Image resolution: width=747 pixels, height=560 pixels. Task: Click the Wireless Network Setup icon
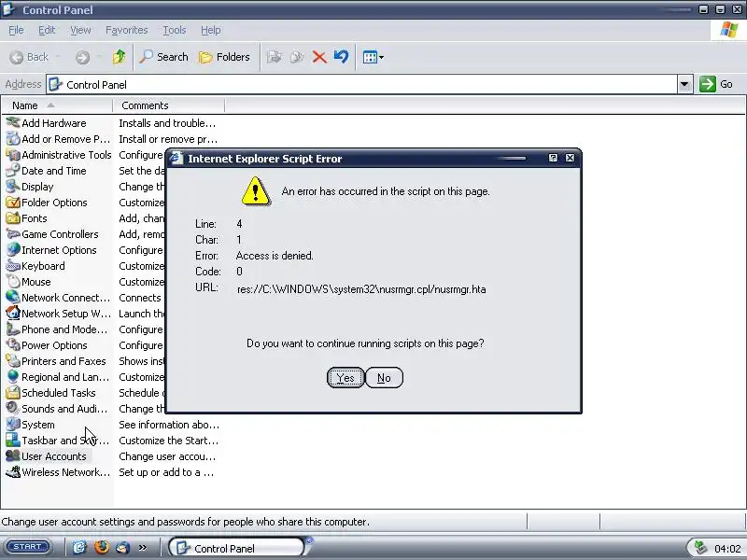pyautogui.click(x=13, y=472)
